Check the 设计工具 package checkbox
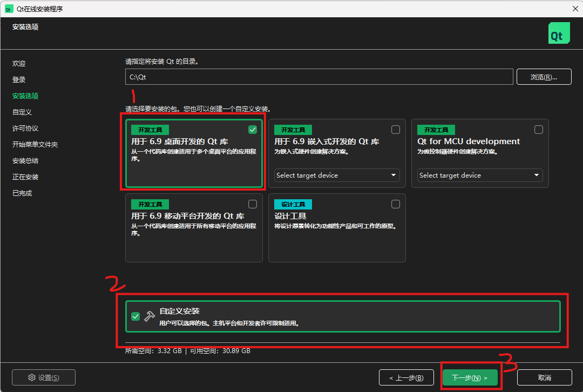The width and height of the screenshot is (583, 392). point(396,204)
